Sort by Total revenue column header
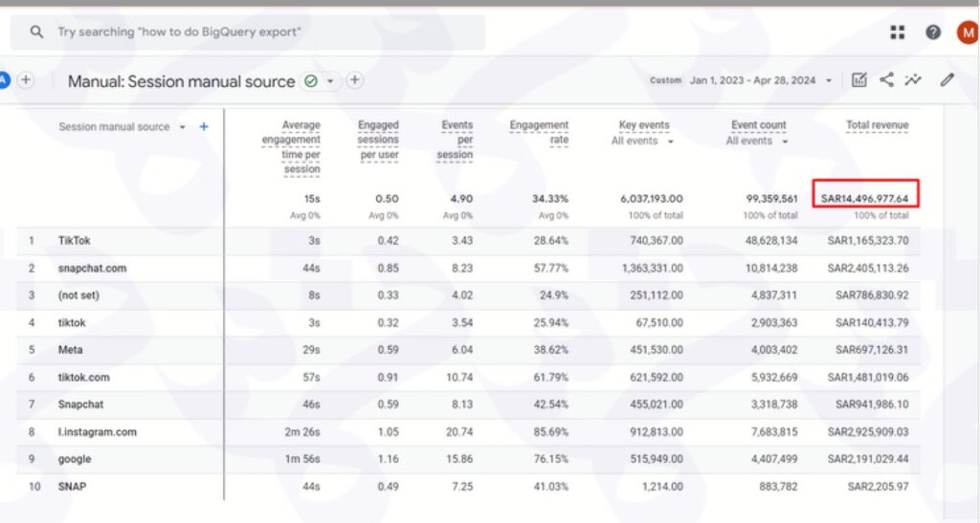Screen dimensions: 980x523 (x=877, y=125)
